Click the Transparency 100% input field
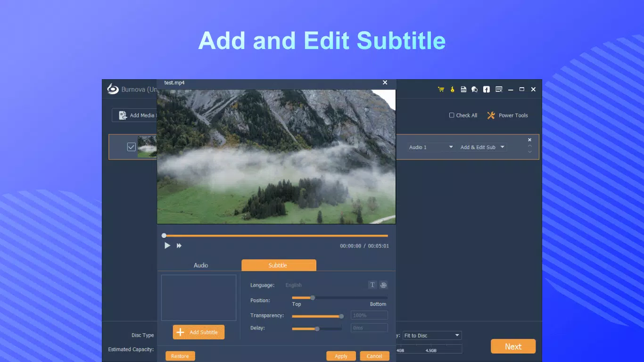644x362 pixels. click(369, 315)
